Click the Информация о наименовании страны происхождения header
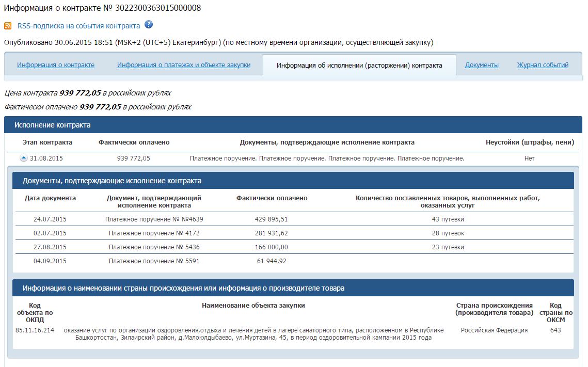588x367 pixels. (183, 288)
